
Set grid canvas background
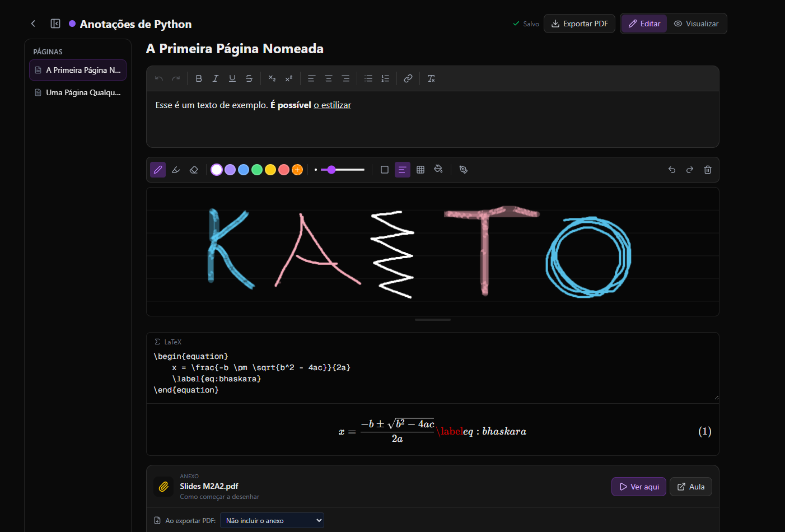(x=420, y=170)
